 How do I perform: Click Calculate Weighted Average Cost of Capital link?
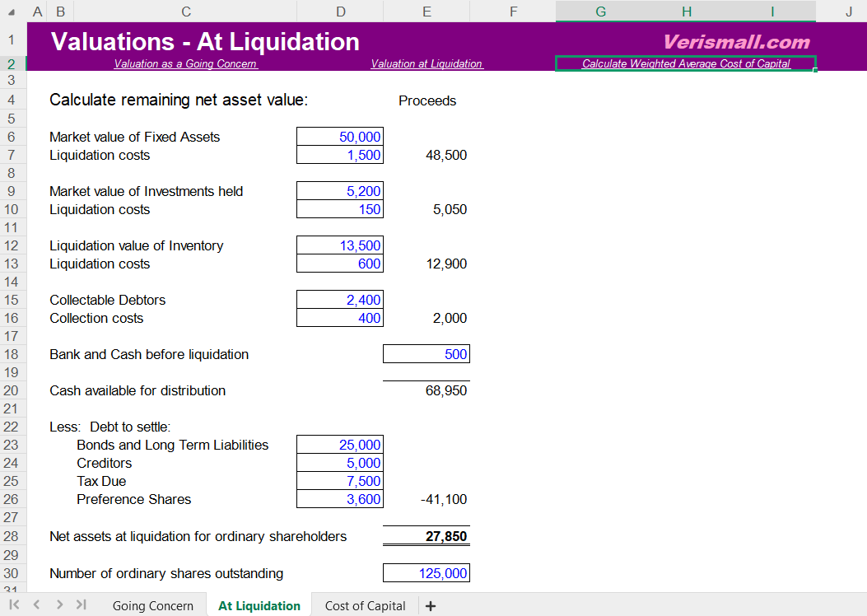point(685,64)
